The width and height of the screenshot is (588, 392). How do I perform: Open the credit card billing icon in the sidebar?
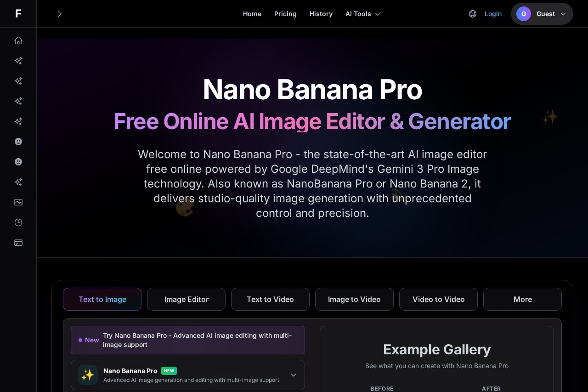click(x=18, y=243)
